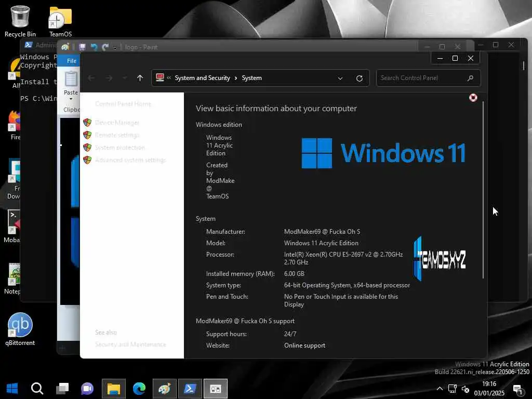Open the notification center icon
The width and height of the screenshot is (532, 399).
pos(518,389)
